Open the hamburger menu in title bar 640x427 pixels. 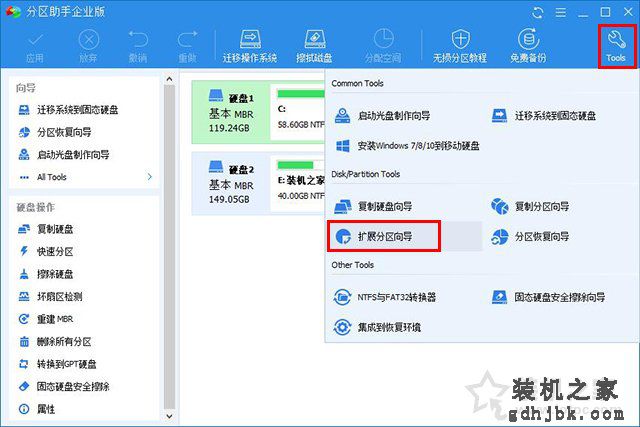(561, 13)
